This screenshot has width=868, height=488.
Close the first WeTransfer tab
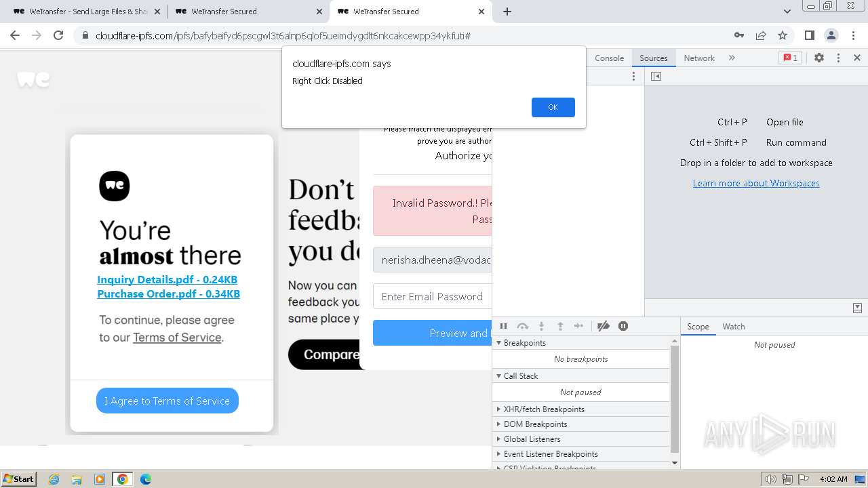pyautogui.click(x=157, y=12)
